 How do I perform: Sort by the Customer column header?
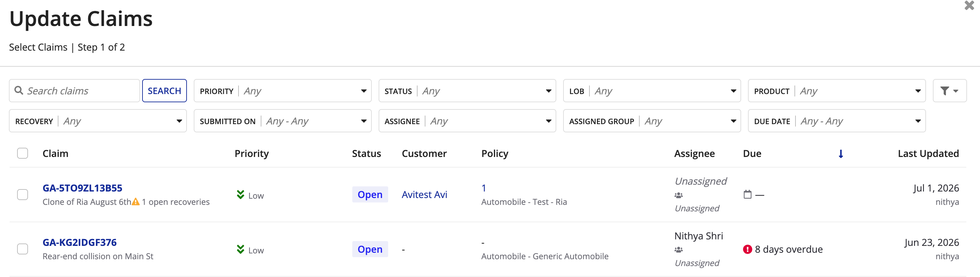424,153
